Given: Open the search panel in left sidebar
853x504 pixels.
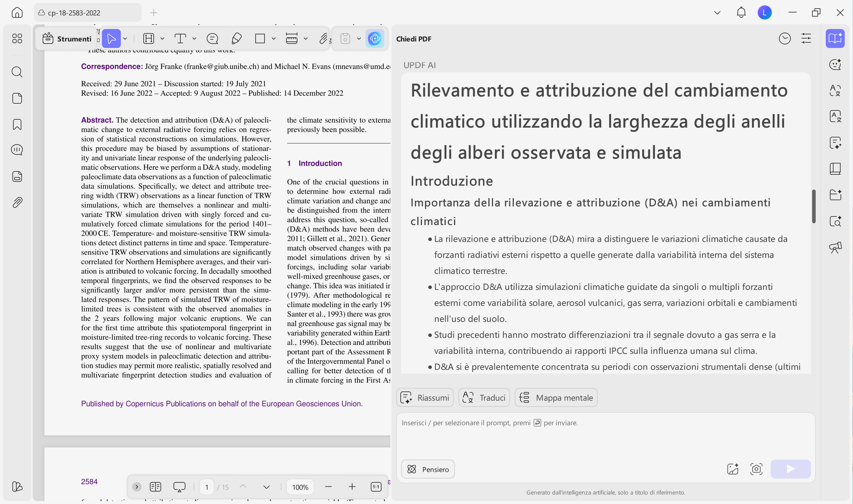Looking at the screenshot, I should click(17, 72).
